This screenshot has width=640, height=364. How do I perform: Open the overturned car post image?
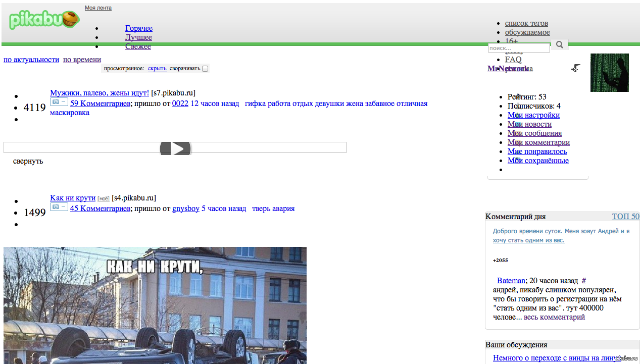coord(155,305)
